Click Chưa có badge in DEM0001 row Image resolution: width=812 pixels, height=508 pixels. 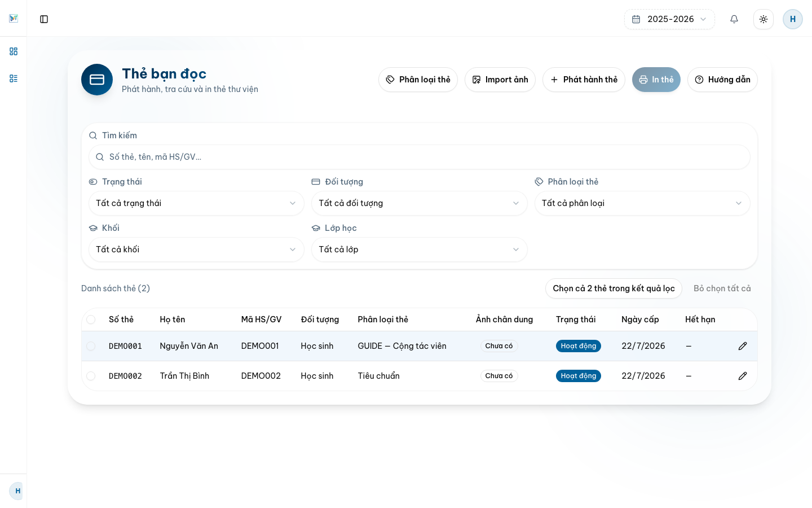499,346
